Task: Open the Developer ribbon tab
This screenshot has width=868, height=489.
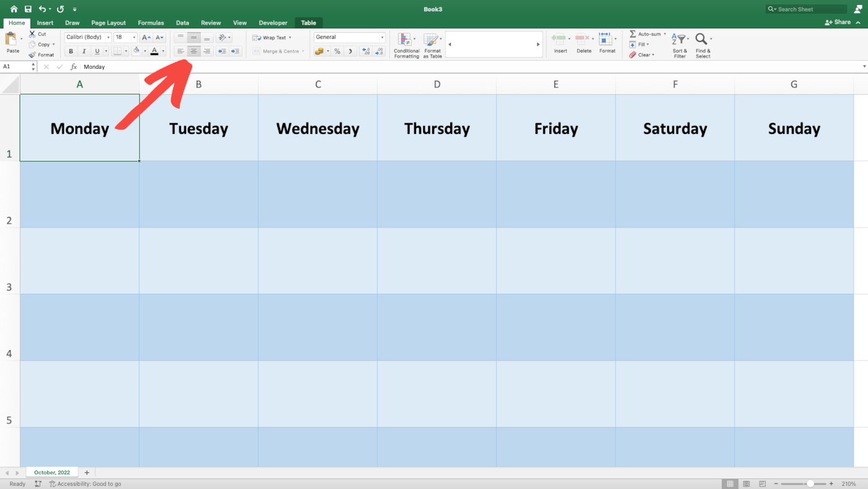Action: [x=273, y=22]
